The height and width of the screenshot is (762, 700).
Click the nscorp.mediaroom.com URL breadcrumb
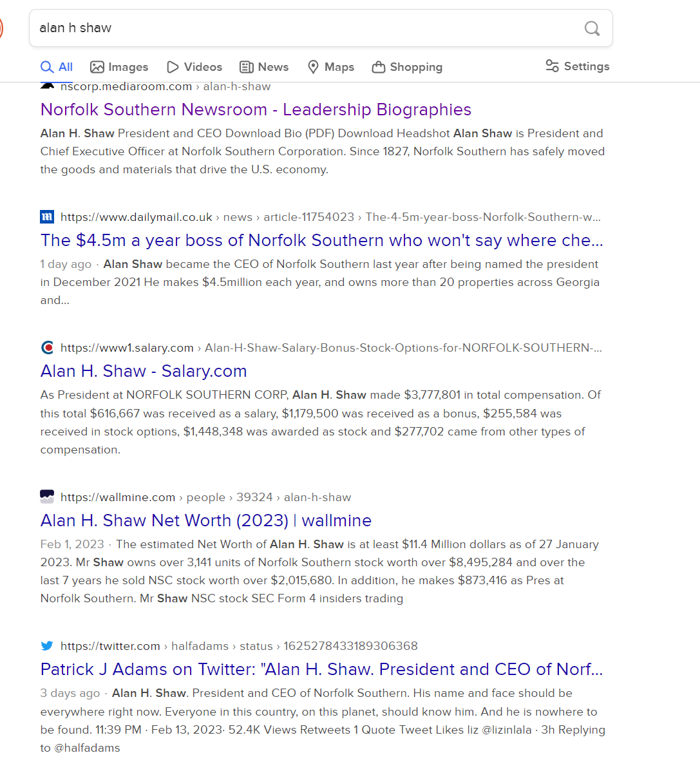coord(165,86)
